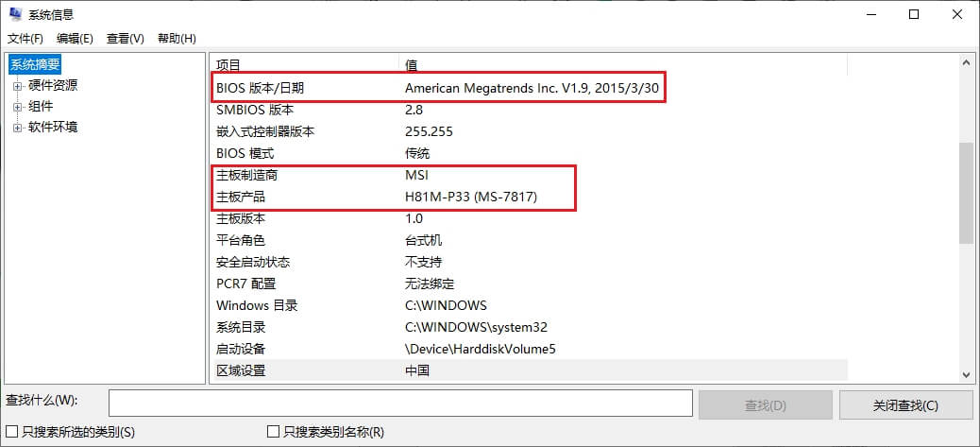The height and width of the screenshot is (447, 980).
Task: Expand the 组件 tree node
Action: tap(18, 107)
